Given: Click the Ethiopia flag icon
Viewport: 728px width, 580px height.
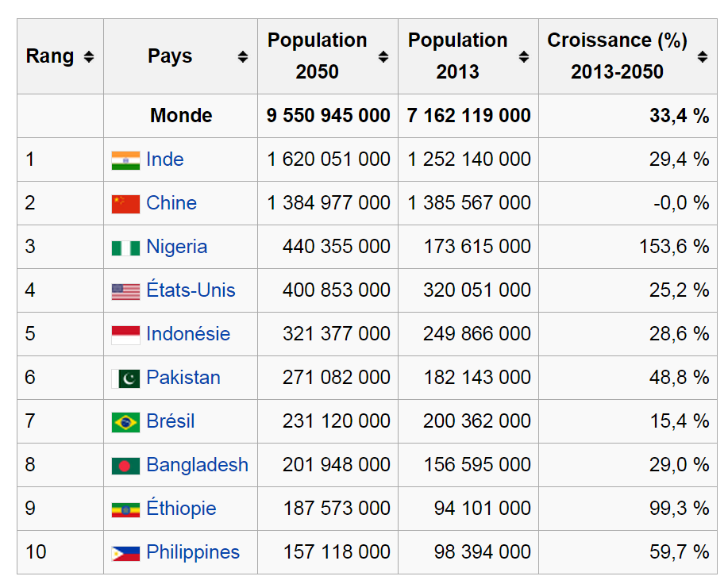Looking at the screenshot, I should tap(125, 509).
